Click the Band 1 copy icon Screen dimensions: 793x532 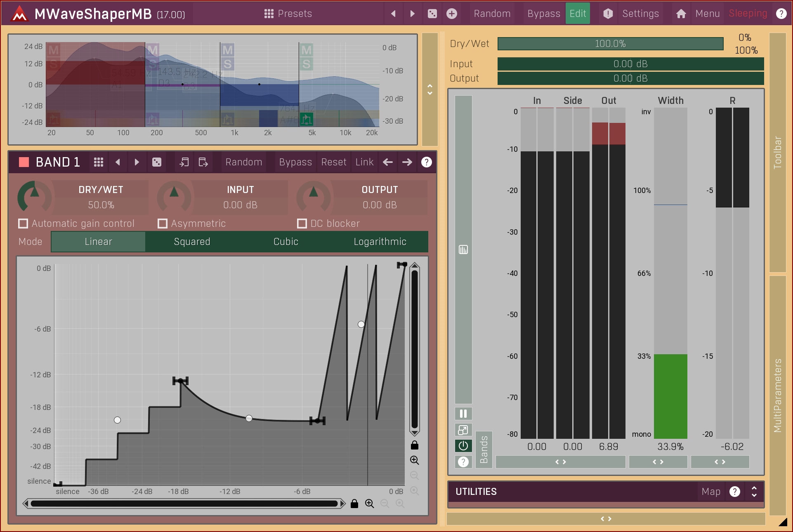(184, 162)
